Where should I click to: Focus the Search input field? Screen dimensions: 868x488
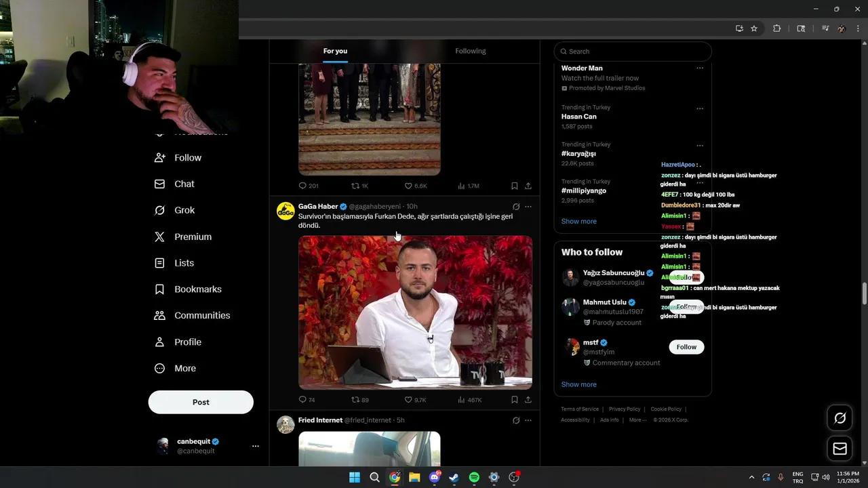[x=633, y=52]
